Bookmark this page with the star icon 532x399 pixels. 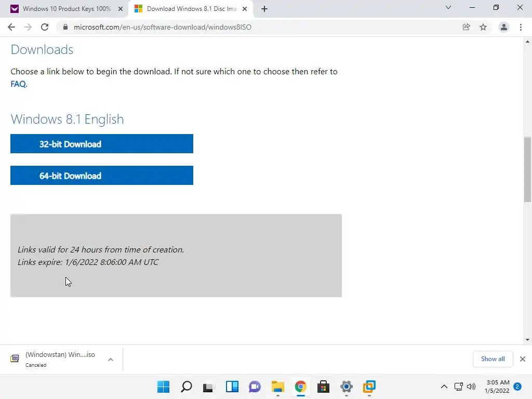pyautogui.click(x=483, y=27)
